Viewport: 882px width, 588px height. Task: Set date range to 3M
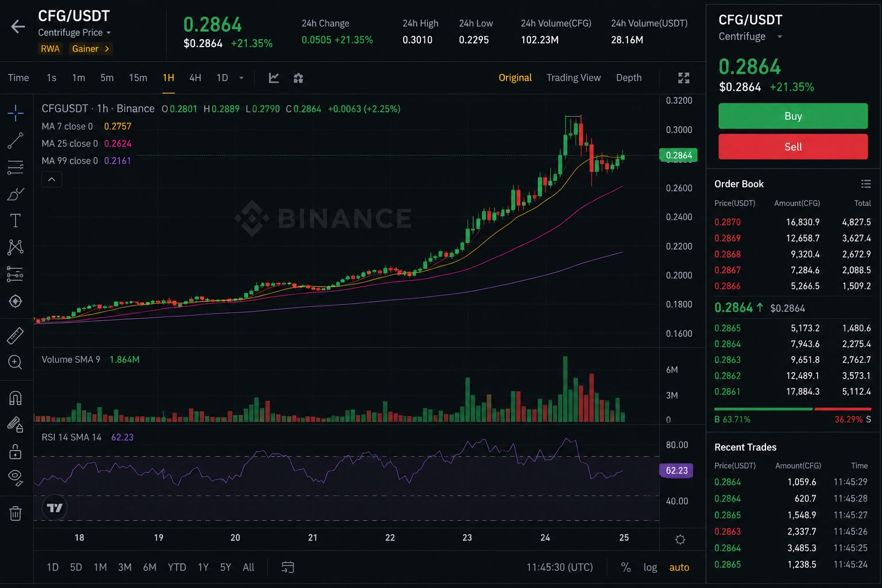coord(125,567)
